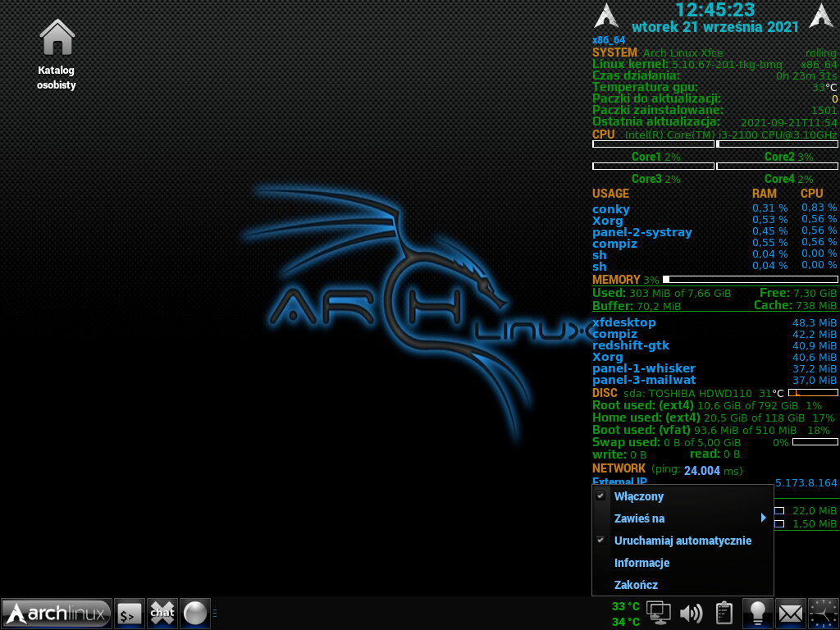
Task: Open the Arch Linux whisker menu button
Action: point(57,614)
